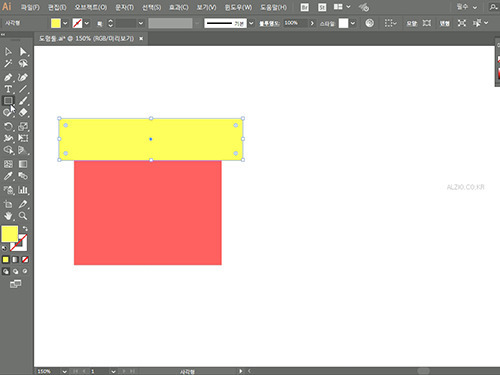Expand the fill color dropdown arrow

click(65, 23)
